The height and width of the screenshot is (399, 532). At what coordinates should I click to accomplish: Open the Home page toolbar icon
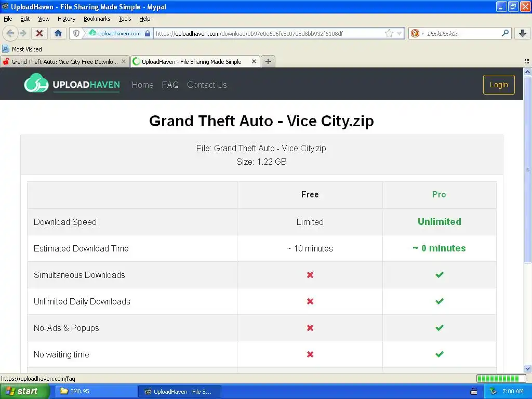(58, 33)
